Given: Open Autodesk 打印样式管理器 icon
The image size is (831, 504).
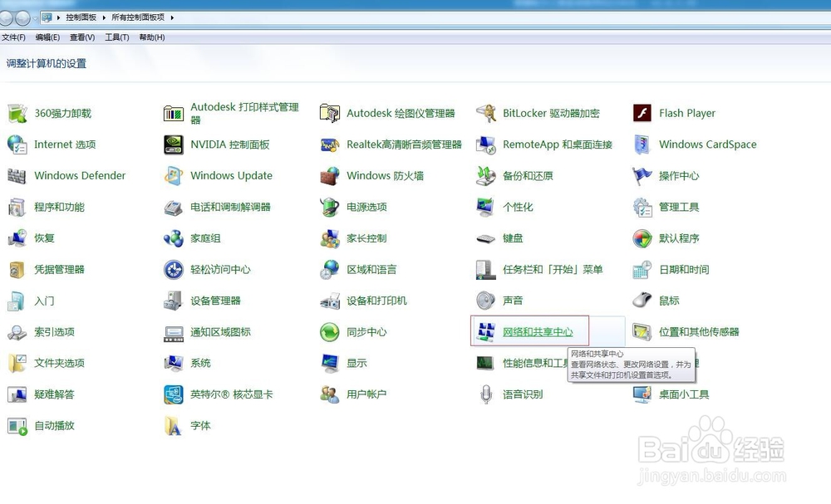Looking at the screenshot, I should tap(174, 113).
